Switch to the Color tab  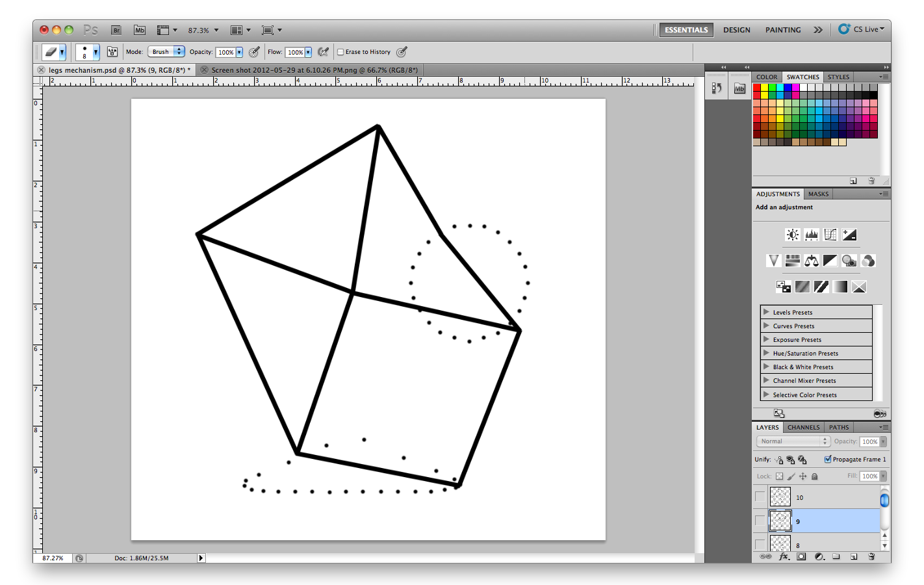[767, 77]
